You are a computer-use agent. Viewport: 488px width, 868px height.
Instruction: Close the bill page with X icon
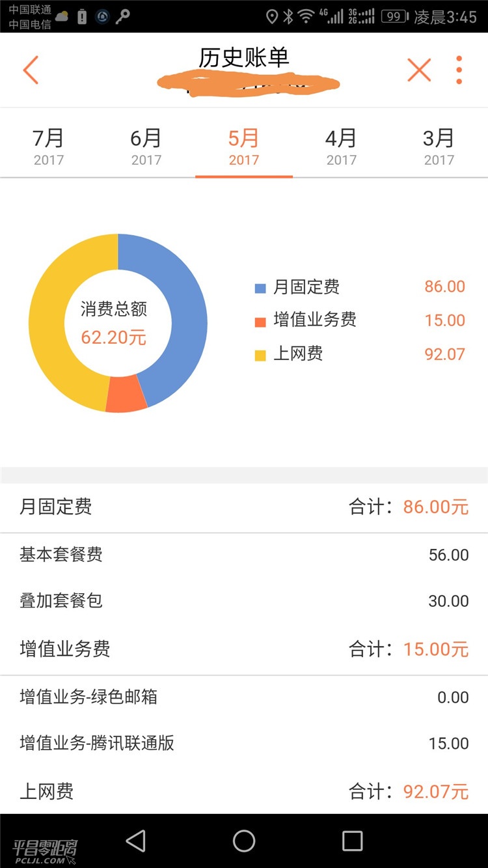point(419,70)
